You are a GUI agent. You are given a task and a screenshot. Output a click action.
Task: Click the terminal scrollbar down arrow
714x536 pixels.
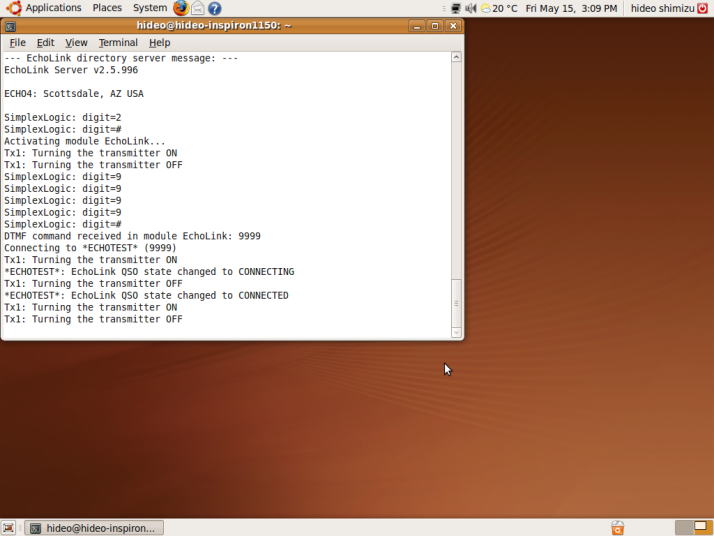click(456, 333)
